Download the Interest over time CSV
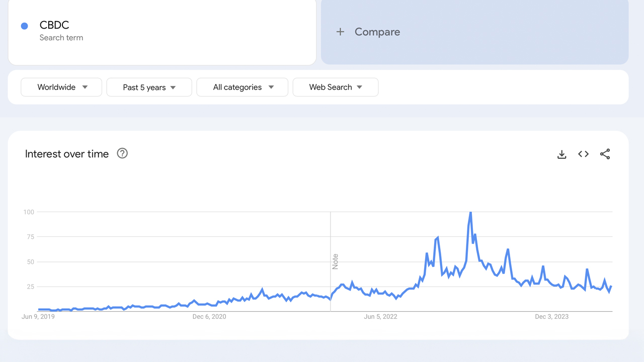The width and height of the screenshot is (644, 362). click(562, 154)
